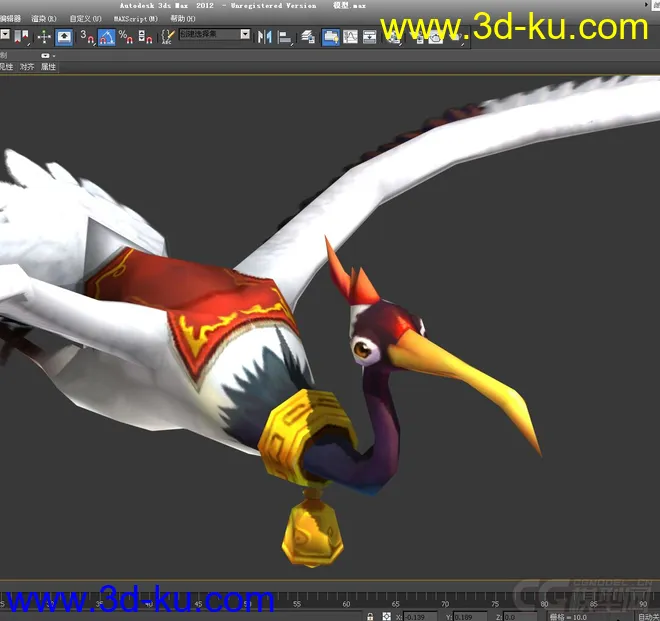This screenshot has height=621, width=660.
Task: Toggle ribbon minimize button icon
Action: (x=45, y=56)
